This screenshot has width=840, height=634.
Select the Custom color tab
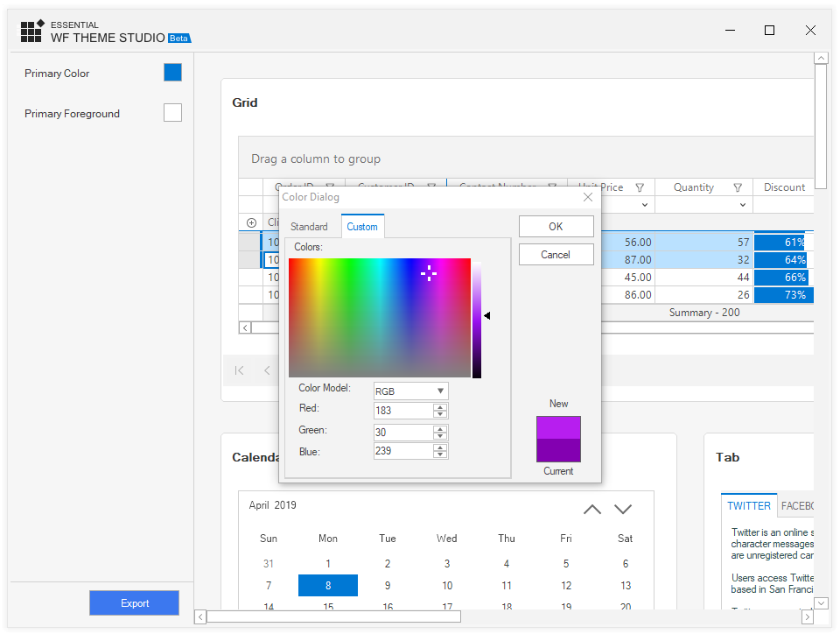click(362, 227)
